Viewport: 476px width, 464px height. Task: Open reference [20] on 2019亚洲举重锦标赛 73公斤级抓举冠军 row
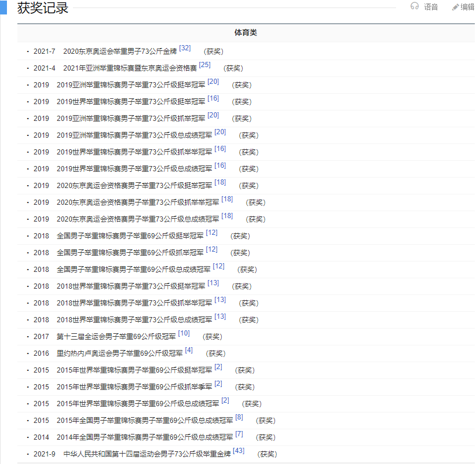coord(213,115)
